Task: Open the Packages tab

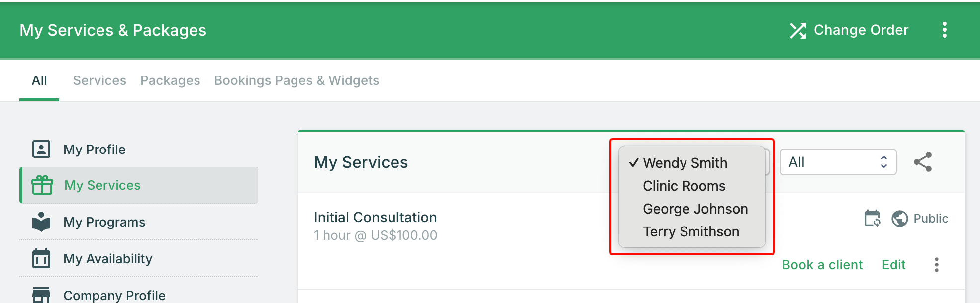Action: tap(170, 80)
